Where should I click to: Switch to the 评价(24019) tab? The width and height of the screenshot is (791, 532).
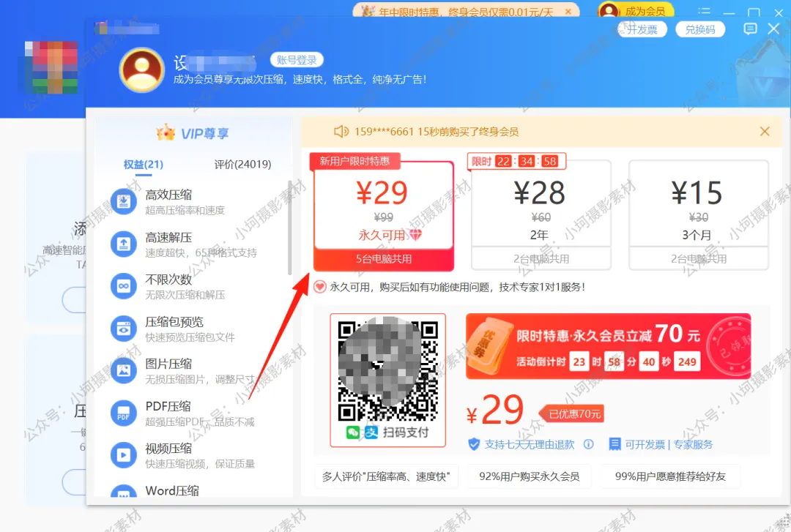(x=242, y=165)
